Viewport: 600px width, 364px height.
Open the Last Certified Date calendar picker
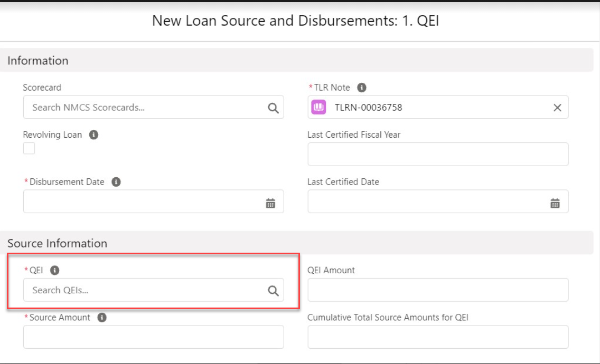coord(555,203)
